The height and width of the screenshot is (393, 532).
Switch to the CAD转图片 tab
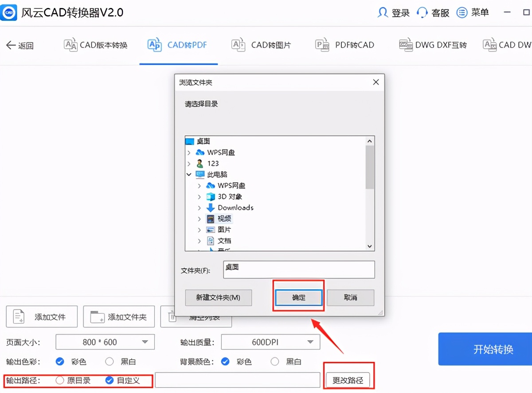pos(262,45)
